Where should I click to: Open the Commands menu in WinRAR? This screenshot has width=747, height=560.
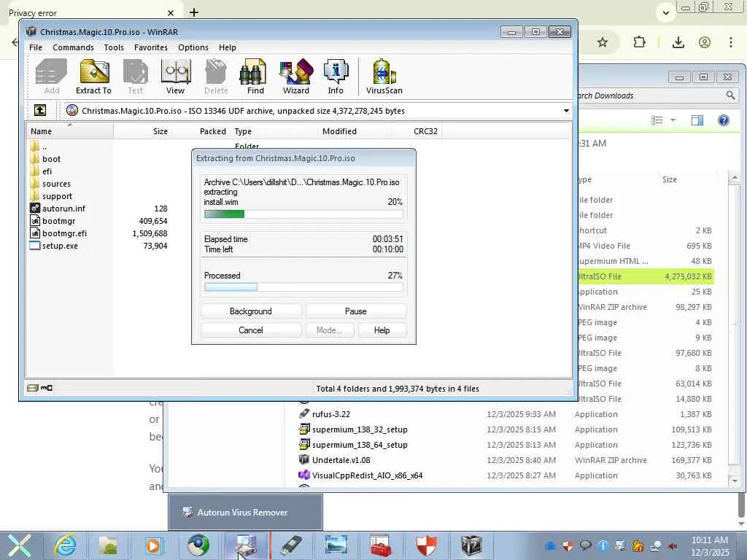(x=74, y=47)
